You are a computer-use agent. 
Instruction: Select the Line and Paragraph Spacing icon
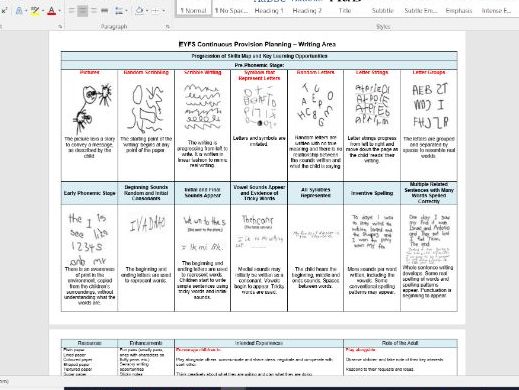[x=119, y=11]
